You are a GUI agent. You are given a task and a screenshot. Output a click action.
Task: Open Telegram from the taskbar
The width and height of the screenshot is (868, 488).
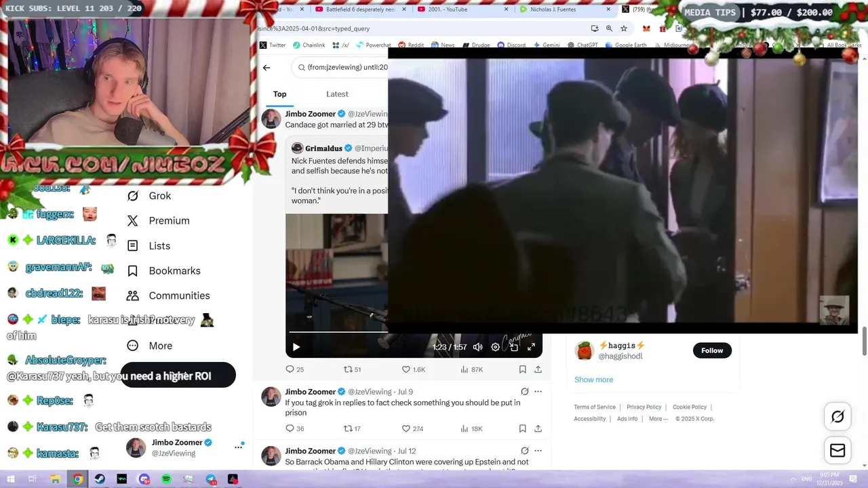pos(211,479)
